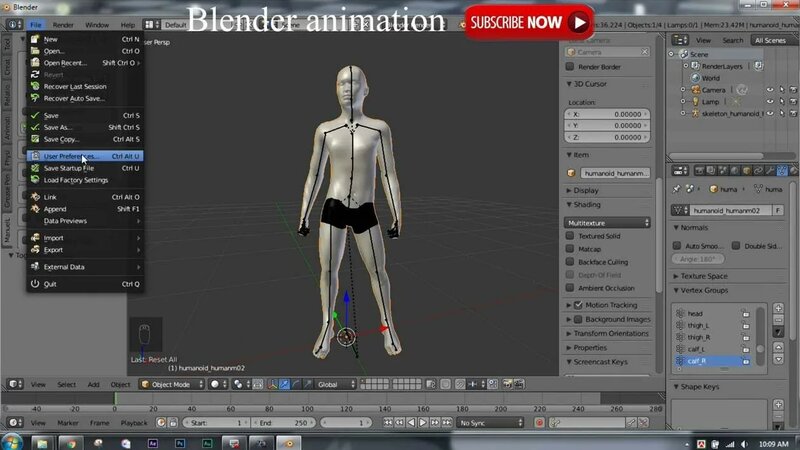Click the snap magnet icon in 3D header
The image size is (800, 450).
click(460, 384)
